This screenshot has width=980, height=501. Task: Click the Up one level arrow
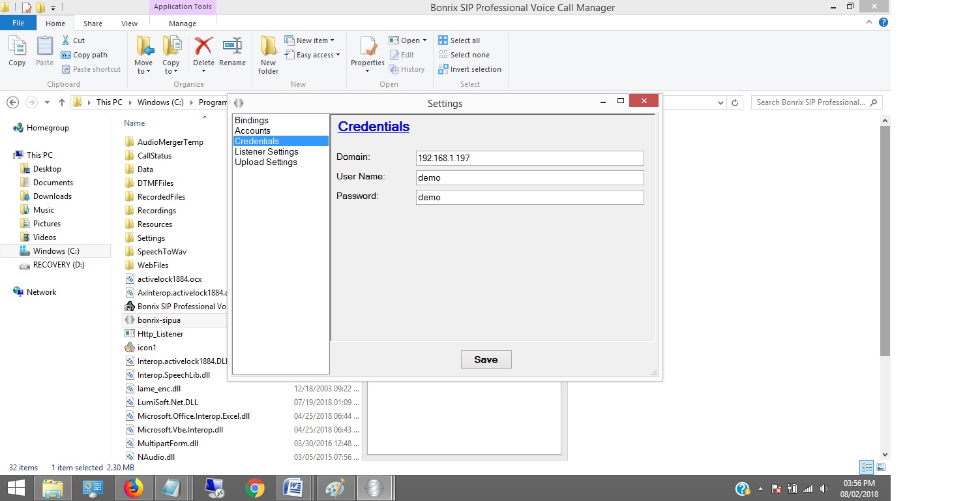click(x=62, y=102)
